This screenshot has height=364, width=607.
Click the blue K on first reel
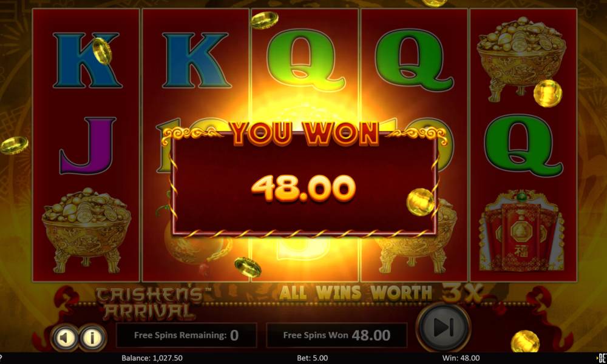(87, 60)
